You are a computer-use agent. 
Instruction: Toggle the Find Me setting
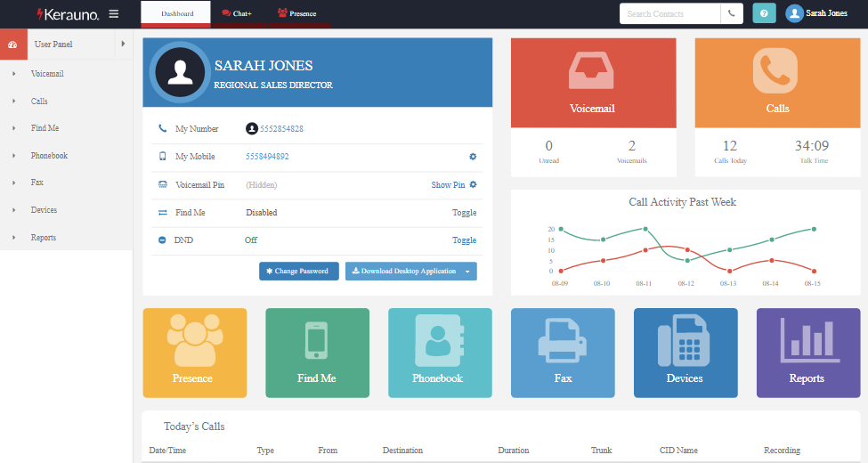click(464, 213)
